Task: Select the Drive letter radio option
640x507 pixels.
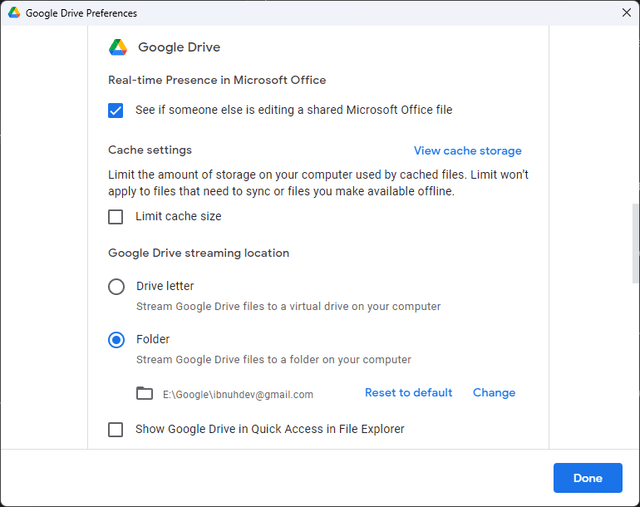Action: 116,287
